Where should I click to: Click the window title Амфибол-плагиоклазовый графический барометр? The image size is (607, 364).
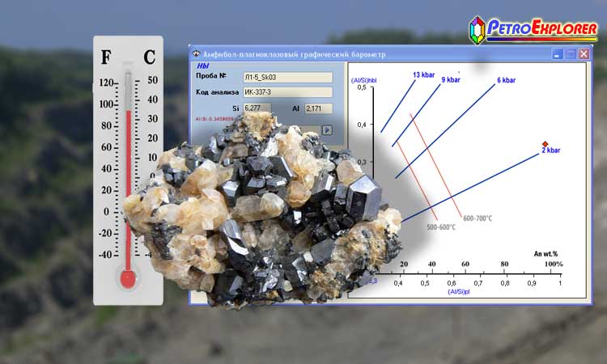point(295,54)
